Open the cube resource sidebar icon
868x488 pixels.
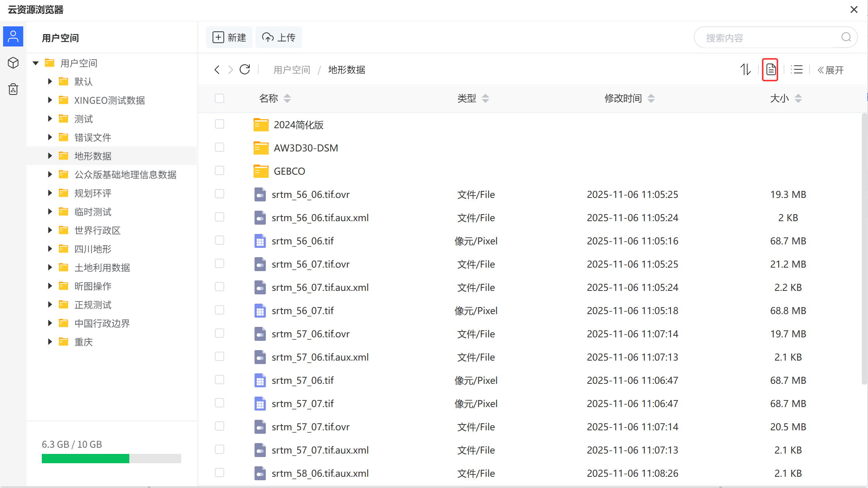click(x=13, y=63)
